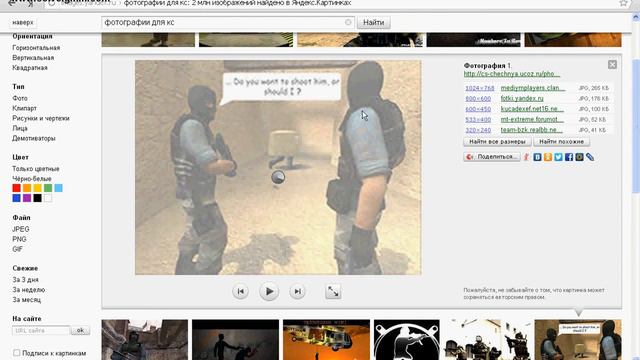Filter files by GIF format
The width and height of the screenshot is (640, 360).
(x=17, y=249)
